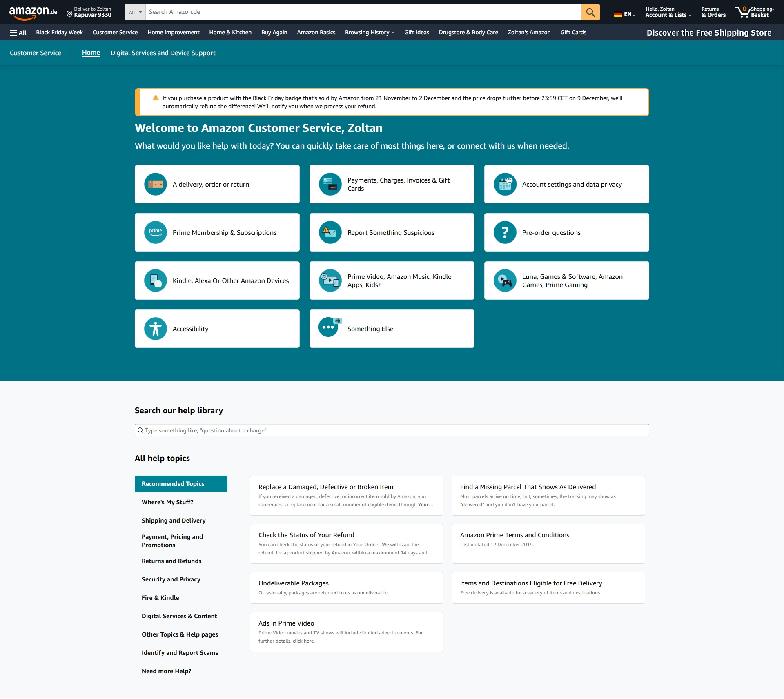Open Gift Cards in nav bar
This screenshot has height=699, width=784.
click(x=573, y=33)
